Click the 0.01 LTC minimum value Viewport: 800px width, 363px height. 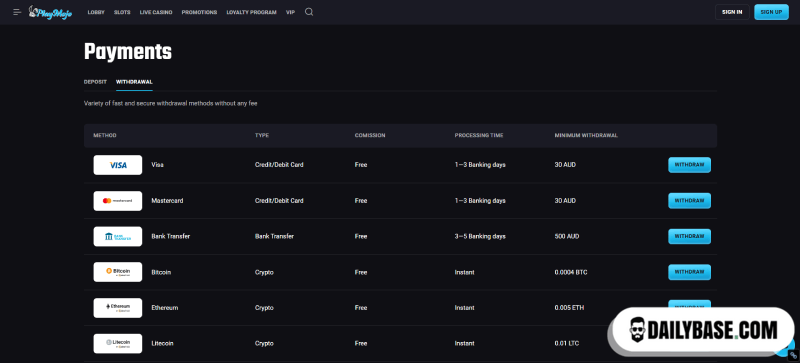[568, 344]
